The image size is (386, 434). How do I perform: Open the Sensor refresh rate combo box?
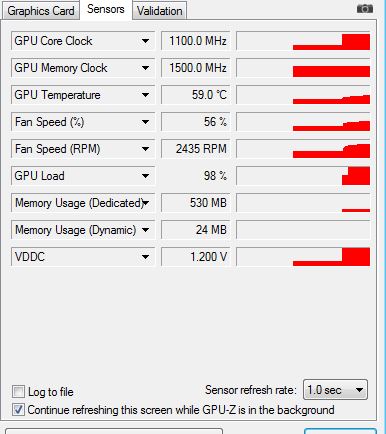tap(335, 389)
